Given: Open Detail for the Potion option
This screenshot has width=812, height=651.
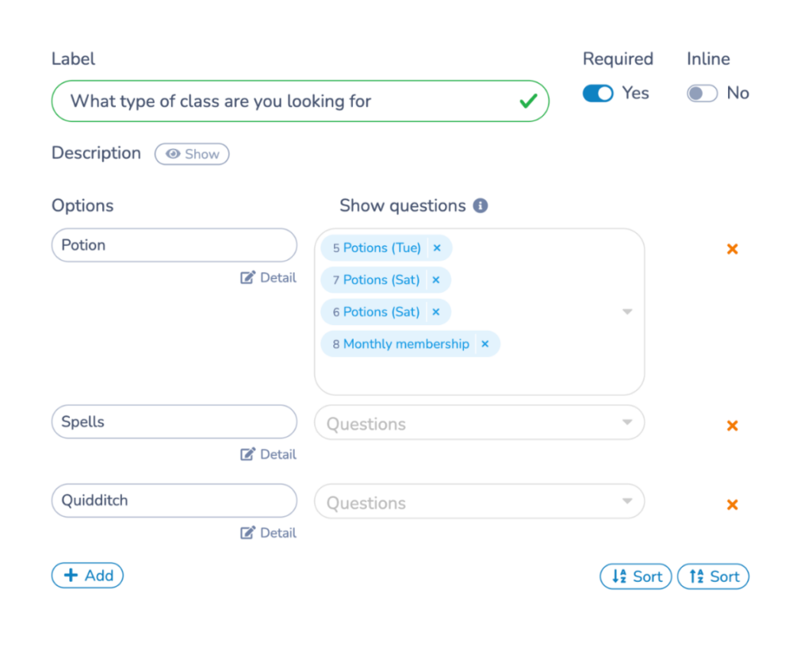Looking at the screenshot, I should 269,278.
